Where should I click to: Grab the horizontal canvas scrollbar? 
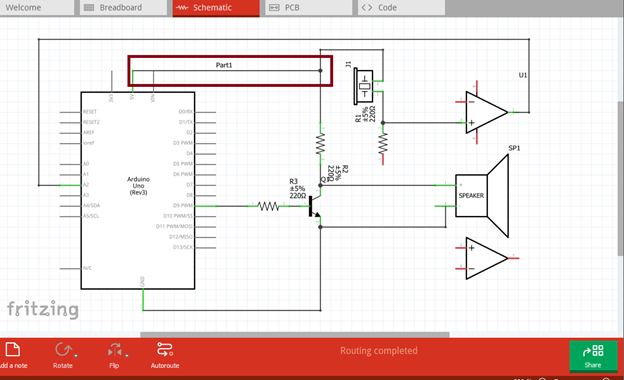pos(295,335)
